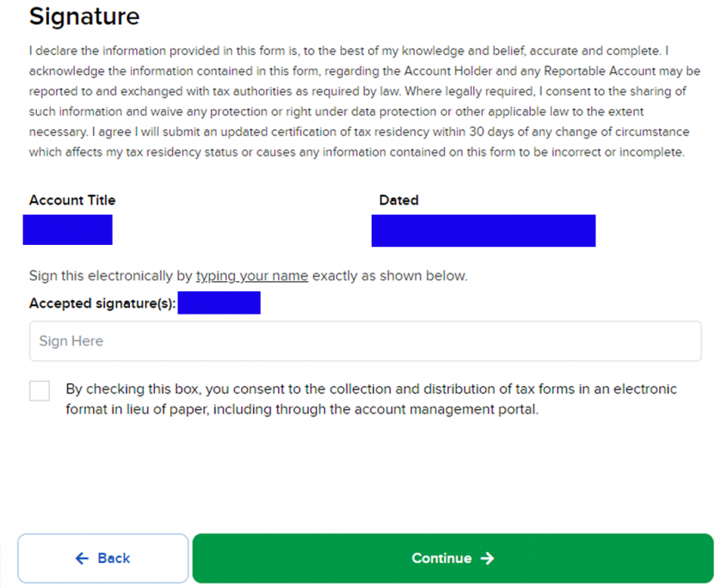Viewport: 727px width, 588px height.
Task: Focus the Sign Here signature field
Action: tap(365, 341)
